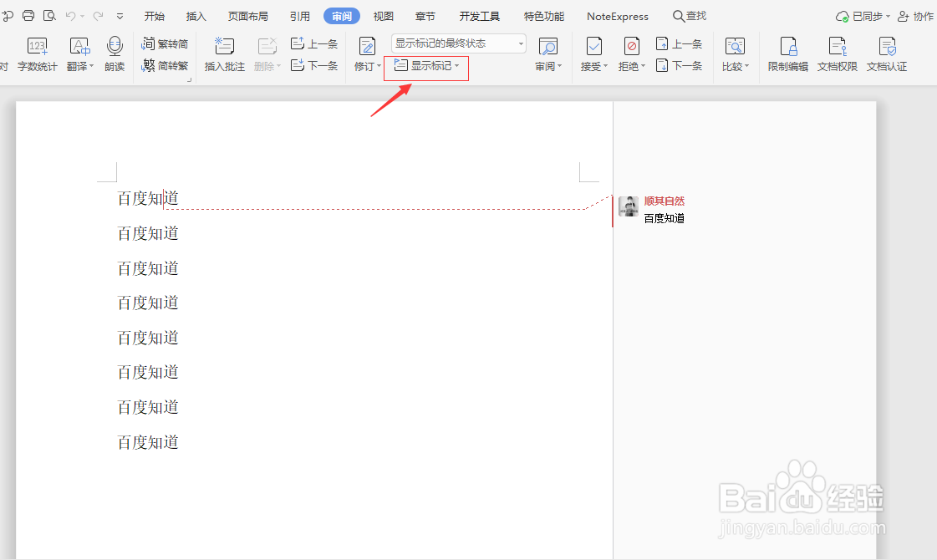Switch to the 视图 (View) tab
937x560 pixels.
coord(384,16)
